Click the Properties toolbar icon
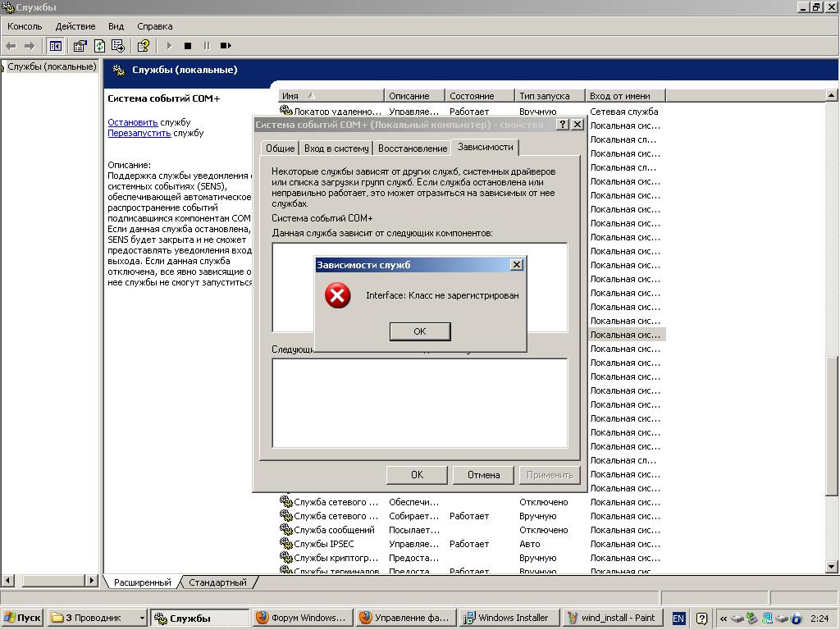 coord(80,46)
